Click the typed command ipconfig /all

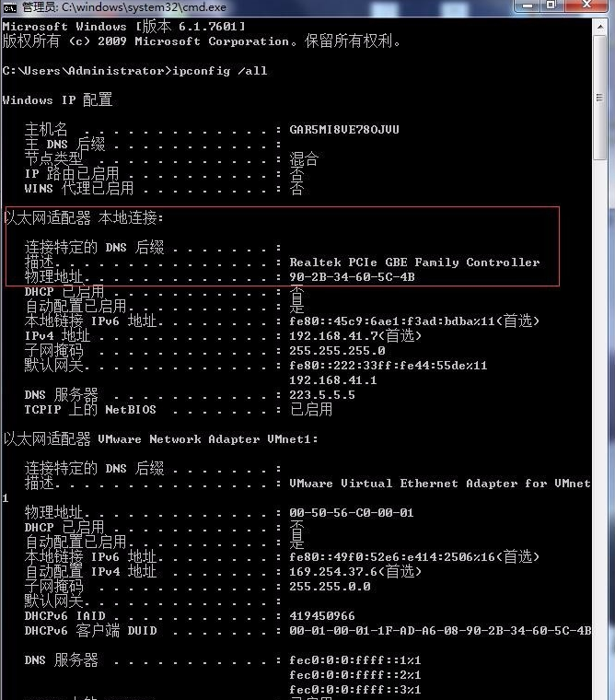220,71
